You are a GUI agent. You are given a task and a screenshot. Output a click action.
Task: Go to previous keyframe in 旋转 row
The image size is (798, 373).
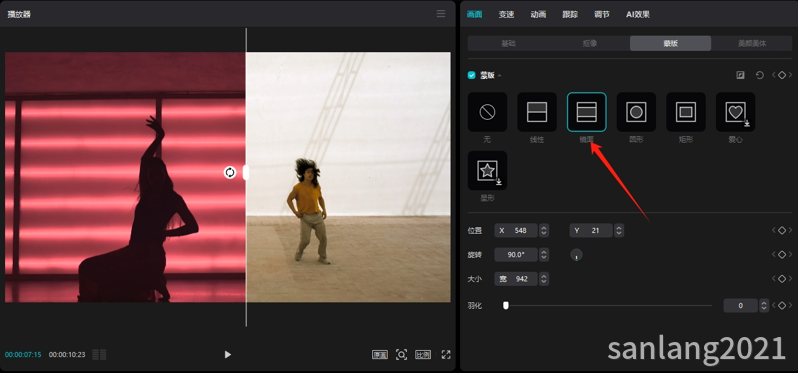[774, 254]
